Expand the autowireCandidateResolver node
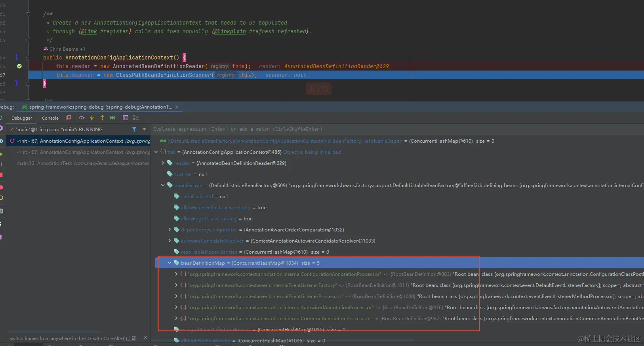Viewport: 644px width, 346px height. pyautogui.click(x=170, y=241)
